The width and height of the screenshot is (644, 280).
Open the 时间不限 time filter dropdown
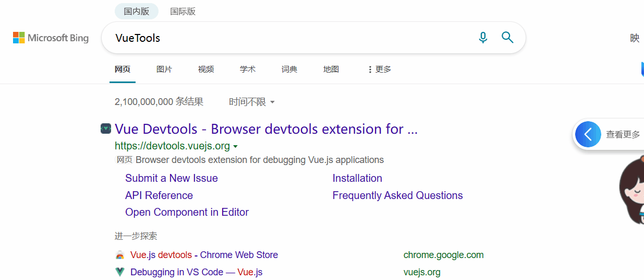pos(252,102)
